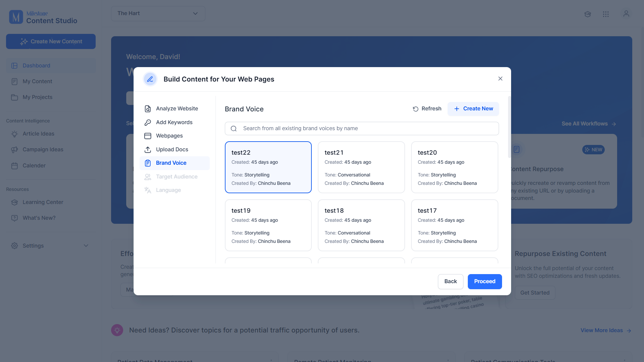Open The Hart site dropdown
Viewport: 644px width, 362px height.
click(158, 13)
